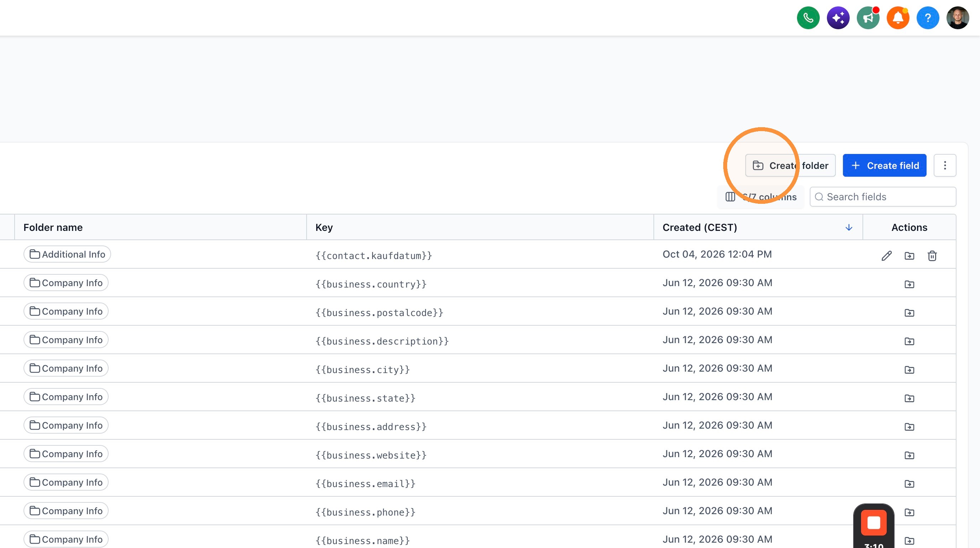The image size is (980, 548).
Task: Move business.postalcode field to folder
Action: point(909,313)
